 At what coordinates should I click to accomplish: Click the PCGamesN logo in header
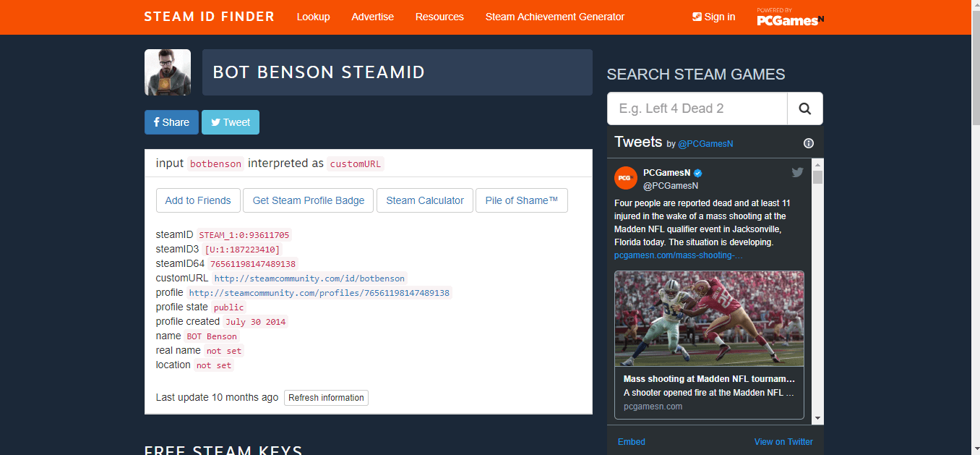(790, 17)
